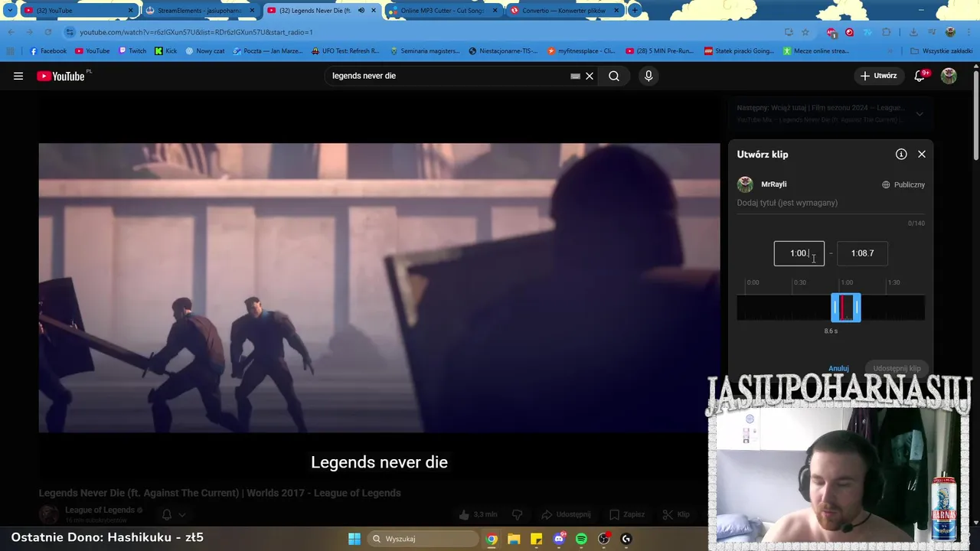Screen dimensions: 980x551
Task: Go to the YouTube home logo
Action: pos(60,76)
